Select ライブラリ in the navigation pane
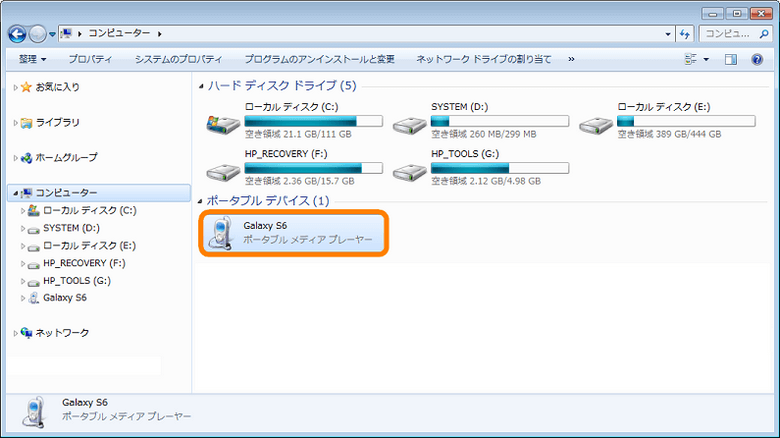 point(57,122)
